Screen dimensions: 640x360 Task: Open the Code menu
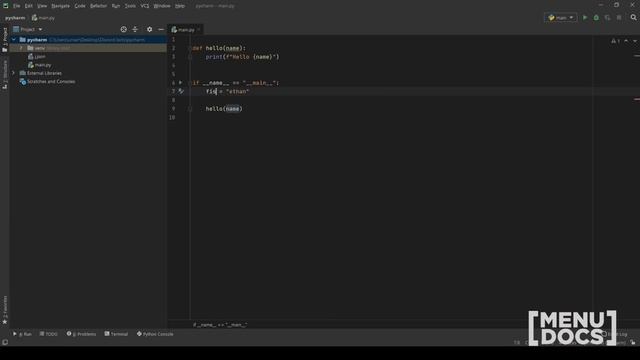(x=80, y=6)
